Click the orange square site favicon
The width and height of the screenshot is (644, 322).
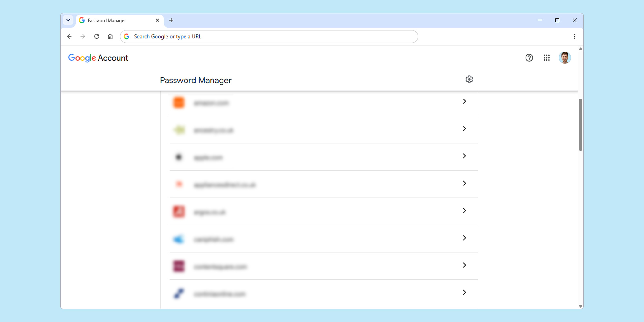pos(179,103)
